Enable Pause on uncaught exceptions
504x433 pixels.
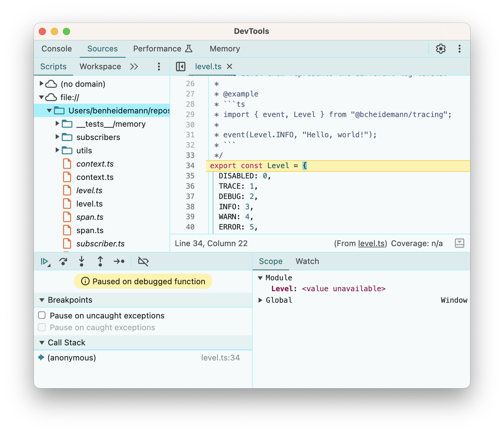(42, 315)
